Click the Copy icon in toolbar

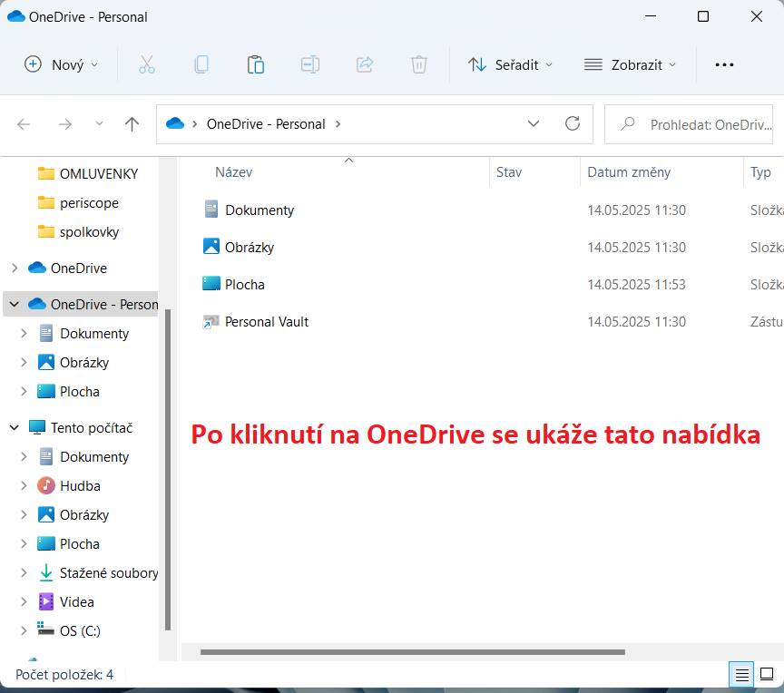[x=201, y=64]
